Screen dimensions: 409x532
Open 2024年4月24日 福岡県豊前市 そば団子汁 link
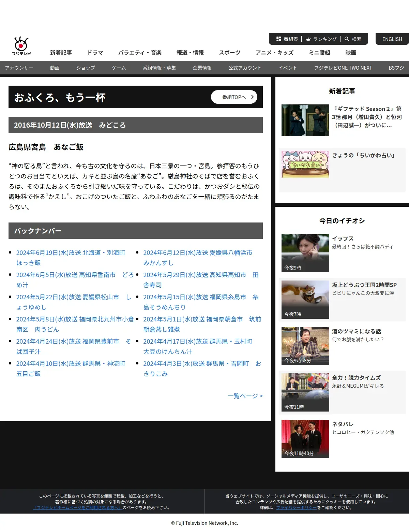[x=74, y=346]
